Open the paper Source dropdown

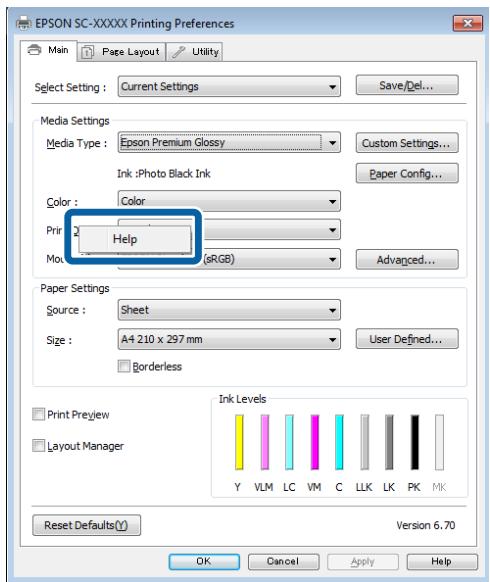point(229,310)
